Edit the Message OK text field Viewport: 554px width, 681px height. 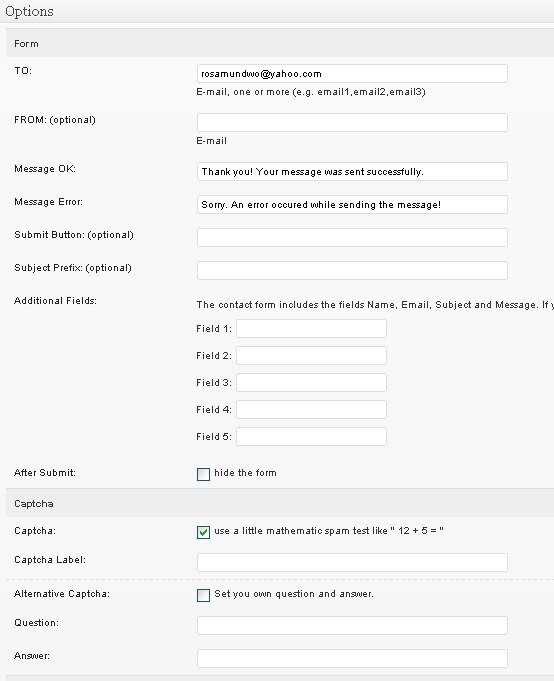[x=352, y=172]
